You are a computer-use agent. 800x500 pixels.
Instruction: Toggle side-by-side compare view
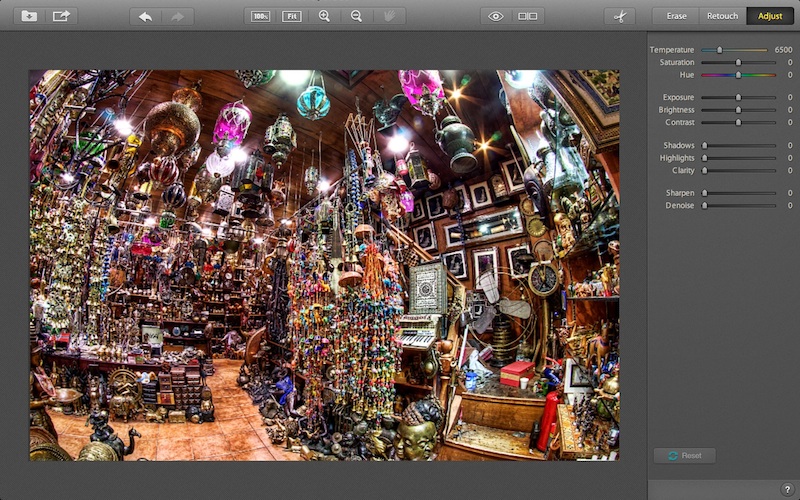click(x=527, y=16)
